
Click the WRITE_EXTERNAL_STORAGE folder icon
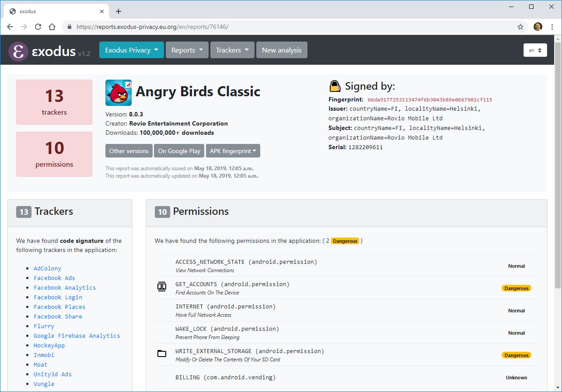162,353
